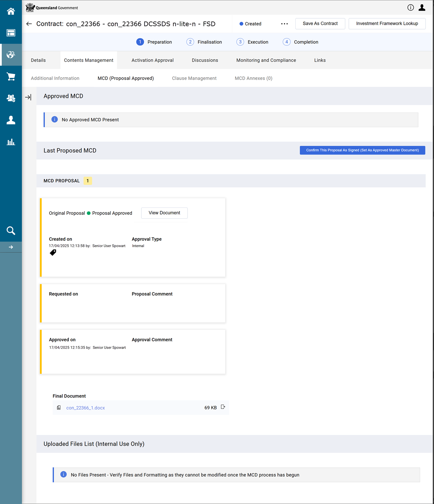The image size is (434, 504).
Task: Collapse the side panel beside Approved MCD
Action: (28, 97)
